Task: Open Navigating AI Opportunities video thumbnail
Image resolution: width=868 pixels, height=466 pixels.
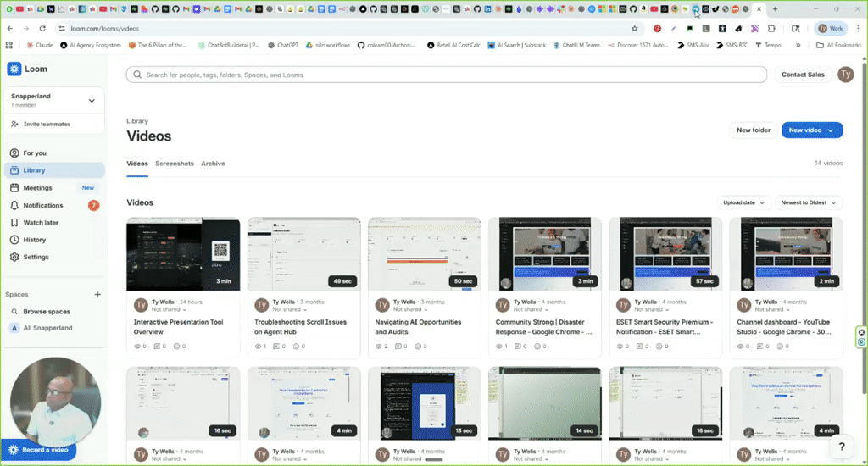Action: (425, 254)
